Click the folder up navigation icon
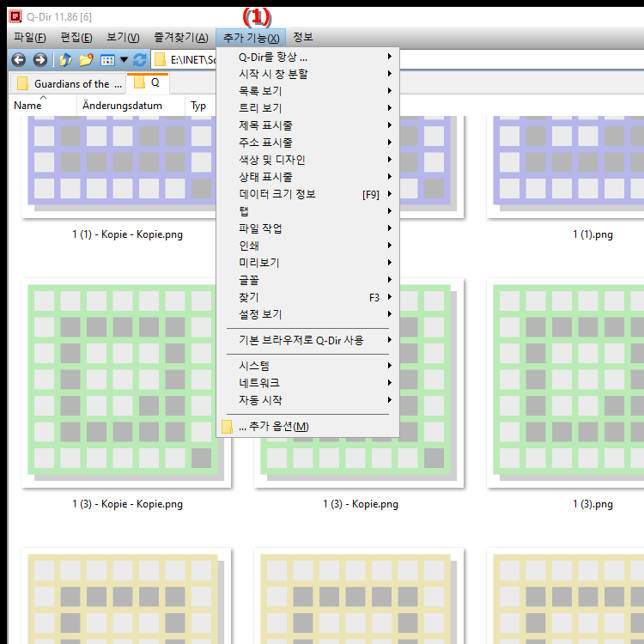Screen dimensions: 644x644 point(66,60)
